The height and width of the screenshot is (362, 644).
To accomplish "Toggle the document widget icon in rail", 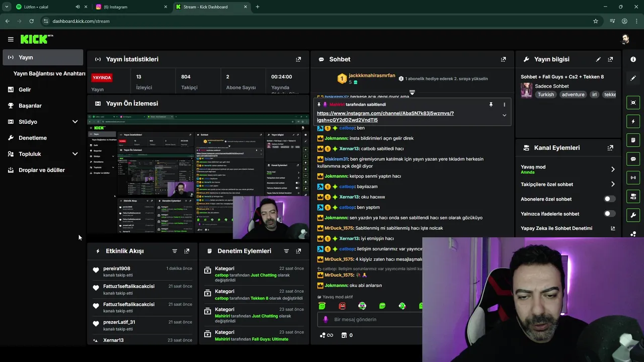I will click(633, 140).
